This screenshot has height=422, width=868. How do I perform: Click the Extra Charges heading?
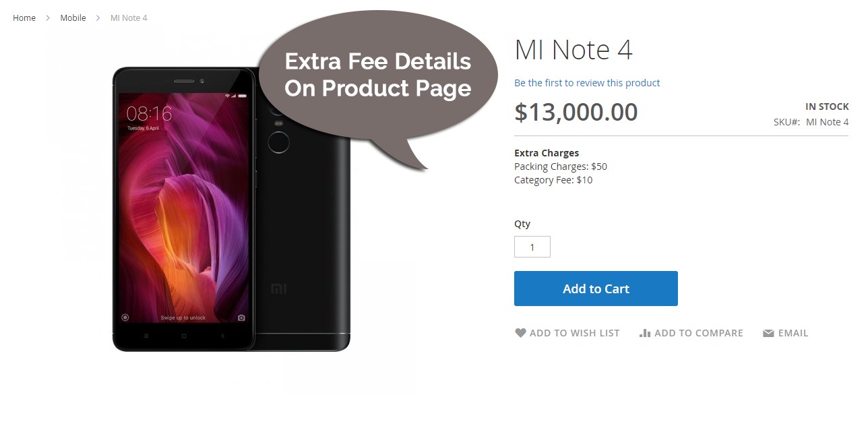pos(546,153)
